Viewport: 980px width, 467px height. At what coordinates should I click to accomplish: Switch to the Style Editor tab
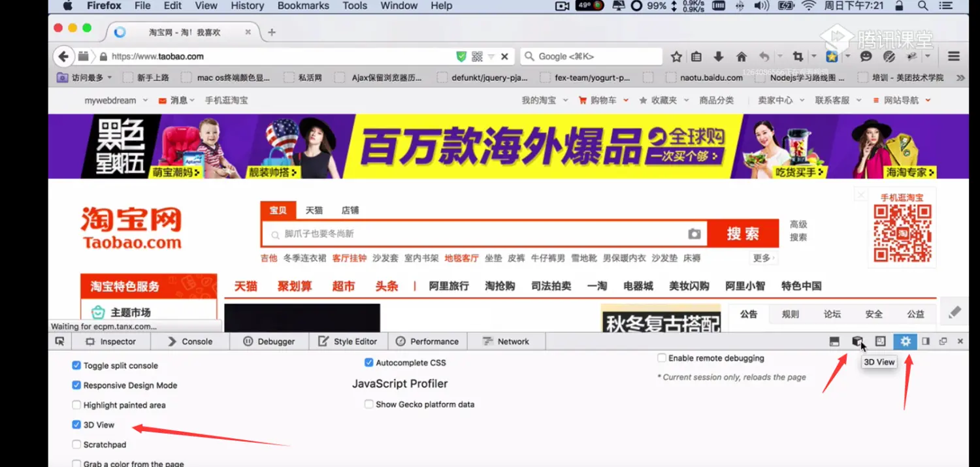348,342
